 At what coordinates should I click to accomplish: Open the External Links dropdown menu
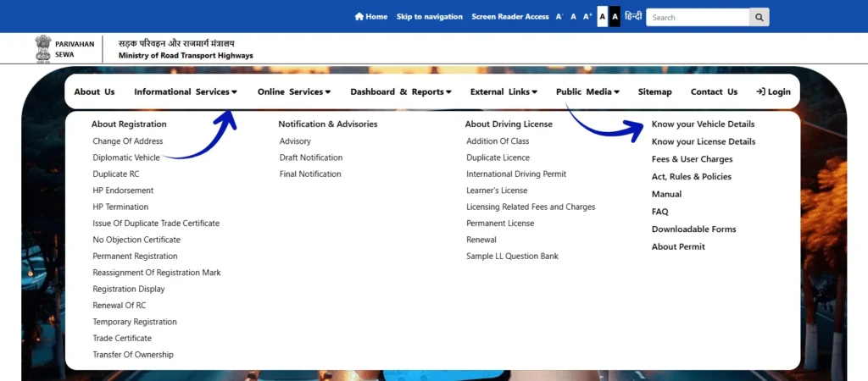[504, 91]
